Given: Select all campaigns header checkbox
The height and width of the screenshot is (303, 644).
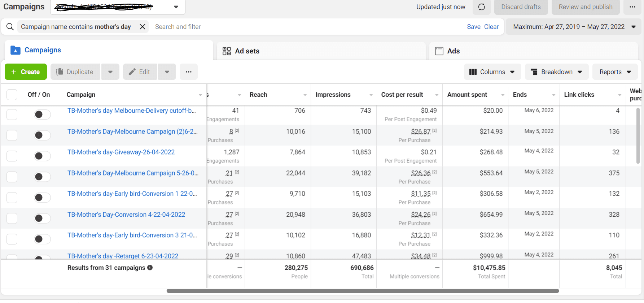Looking at the screenshot, I should [x=12, y=95].
